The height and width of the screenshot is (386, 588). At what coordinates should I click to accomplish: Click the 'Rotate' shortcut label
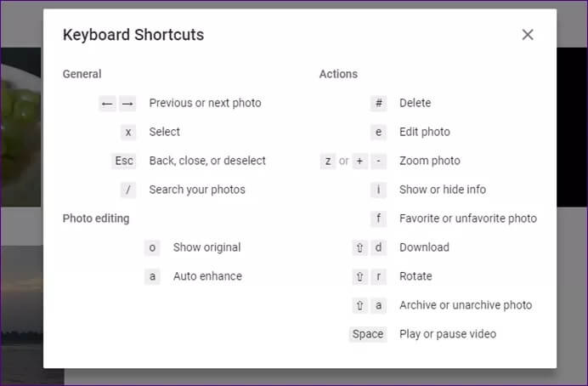pos(416,276)
